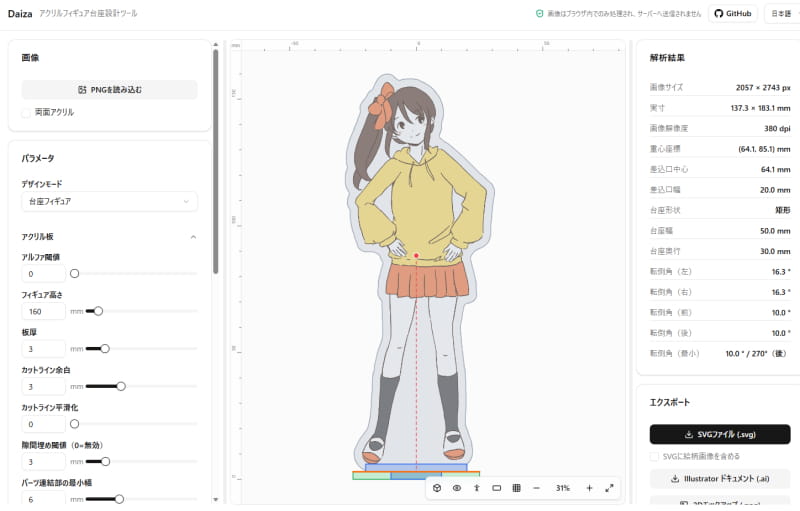Click the 隙間埋め閾値 slider handle

106,462
